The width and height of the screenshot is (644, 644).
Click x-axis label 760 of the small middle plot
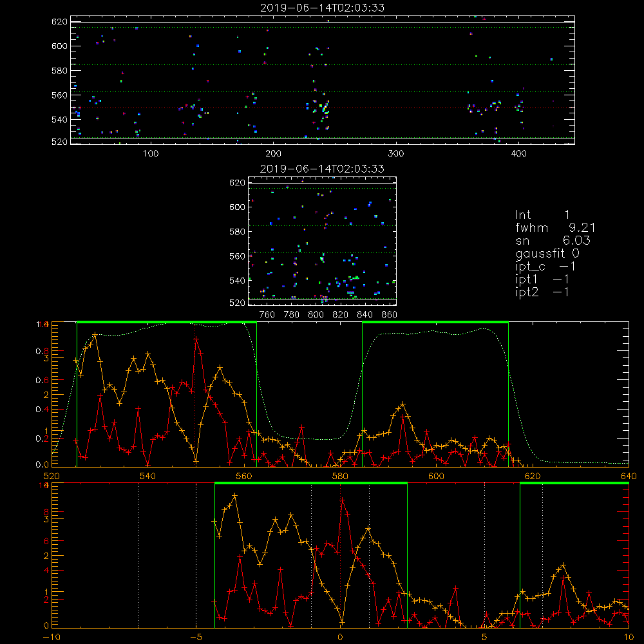click(267, 315)
